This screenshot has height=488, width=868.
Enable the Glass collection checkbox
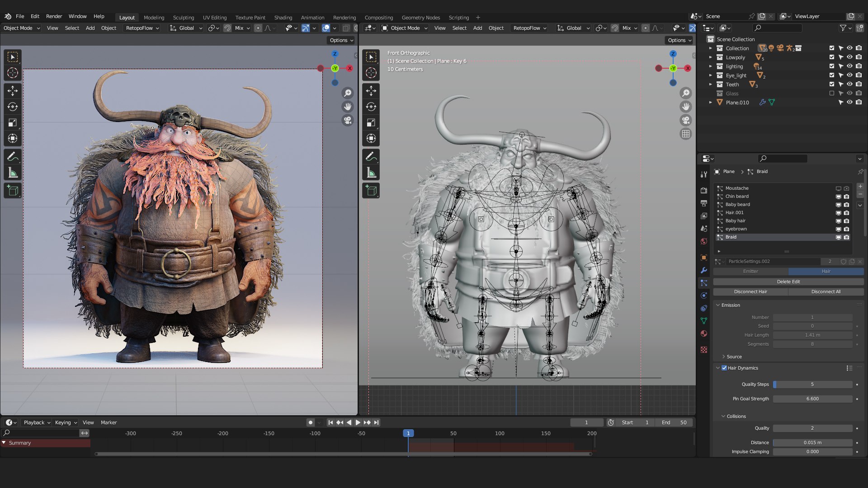click(x=831, y=93)
